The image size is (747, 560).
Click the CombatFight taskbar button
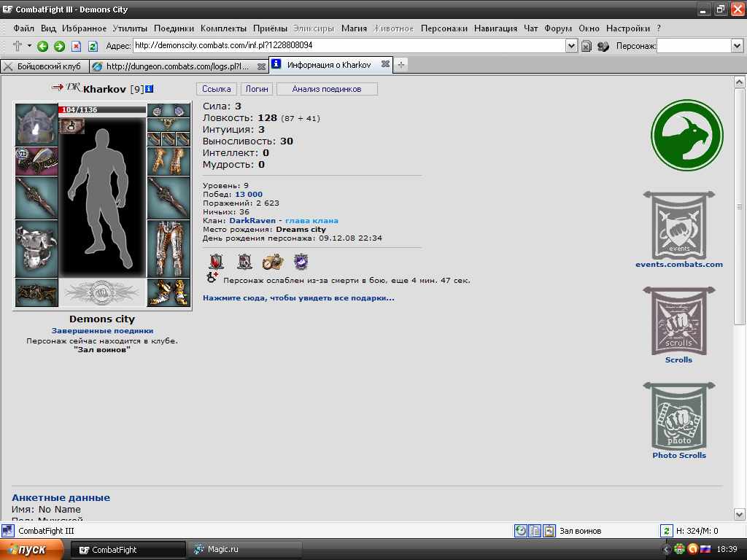click(128, 550)
